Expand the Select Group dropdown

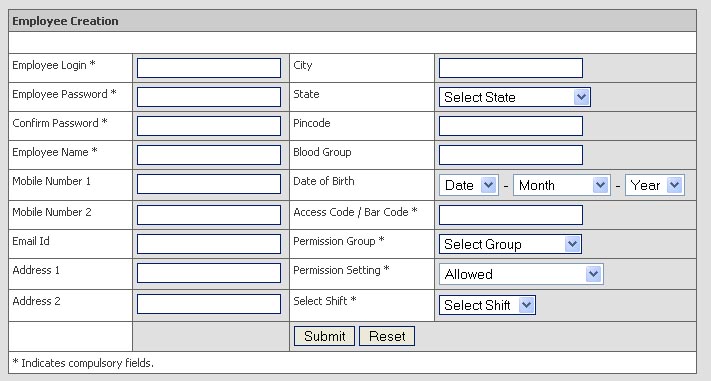pos(510,244)
